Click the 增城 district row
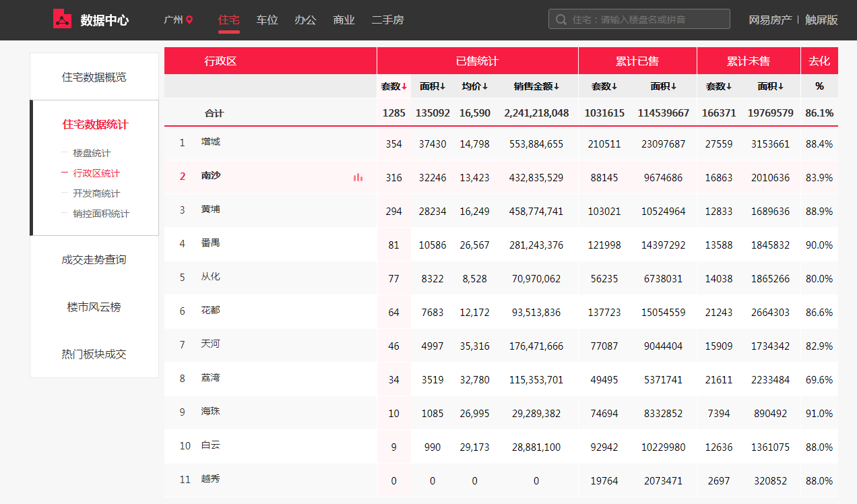The width and height of the screenshot is (857, 504). pyautogui.click(x=211, y=142)
